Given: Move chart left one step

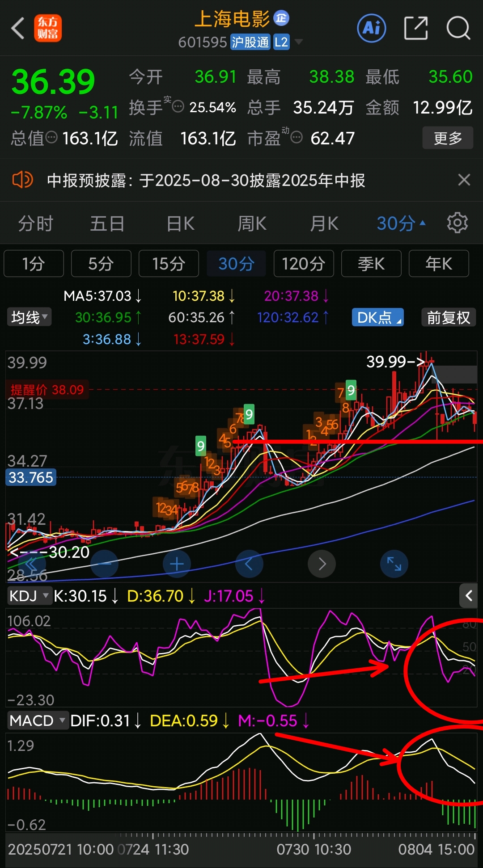Looking at the screenshot, I should click(x=249, y=564).
